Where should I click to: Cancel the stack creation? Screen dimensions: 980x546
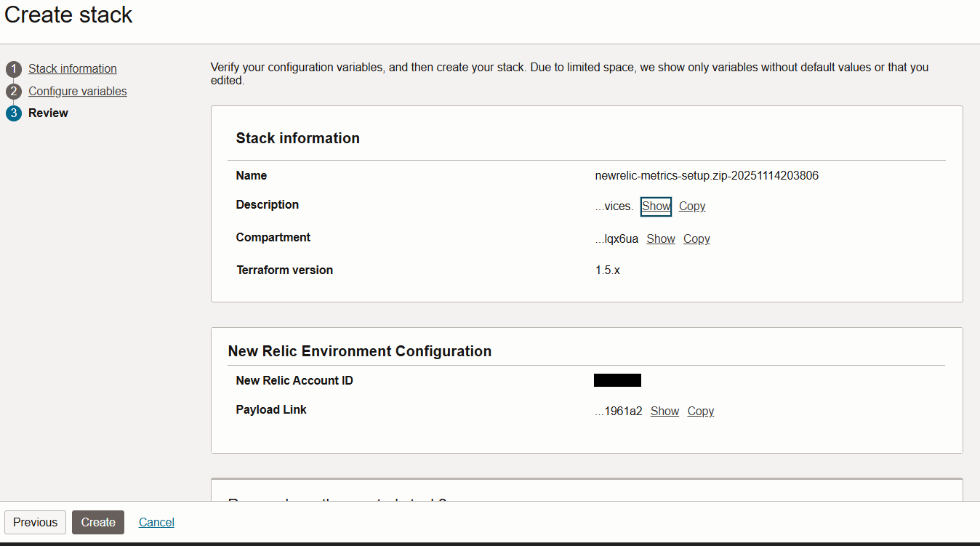click(156, 522)
